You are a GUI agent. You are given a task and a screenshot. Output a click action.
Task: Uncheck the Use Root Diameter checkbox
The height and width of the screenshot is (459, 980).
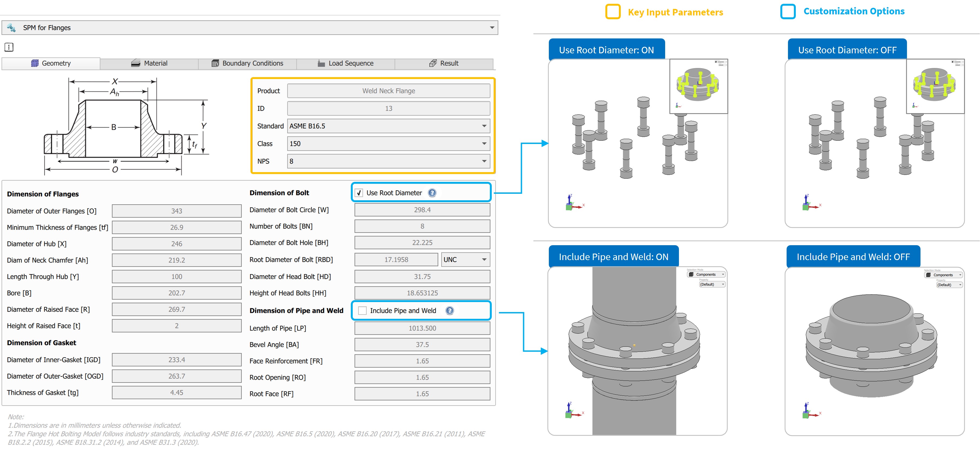[x=359, y=193]
